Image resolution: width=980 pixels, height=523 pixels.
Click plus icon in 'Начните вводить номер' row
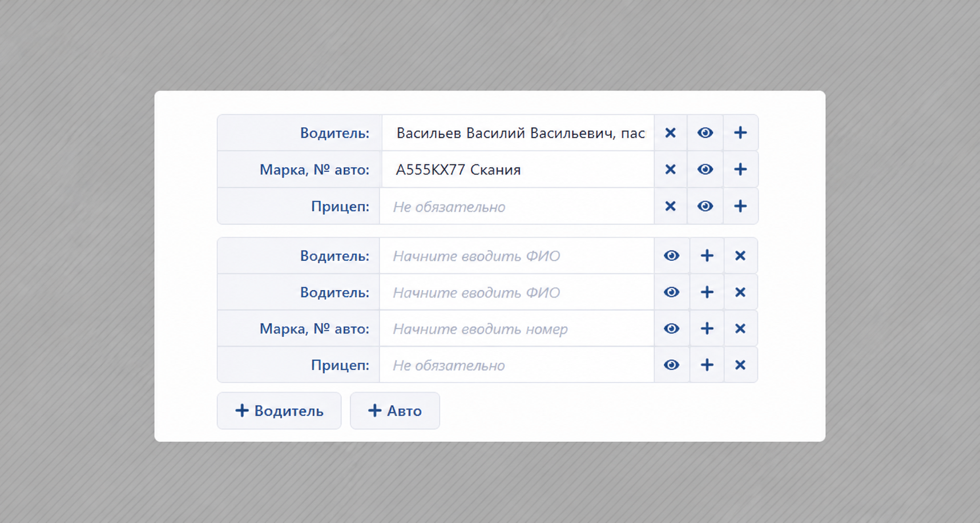pos(707,329)
